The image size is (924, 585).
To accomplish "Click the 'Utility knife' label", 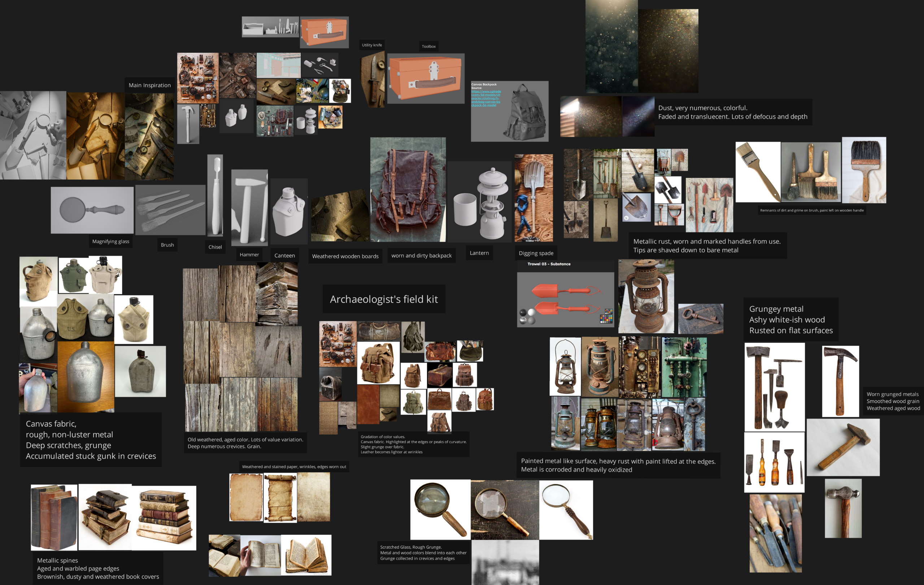I will click(371, 45).
